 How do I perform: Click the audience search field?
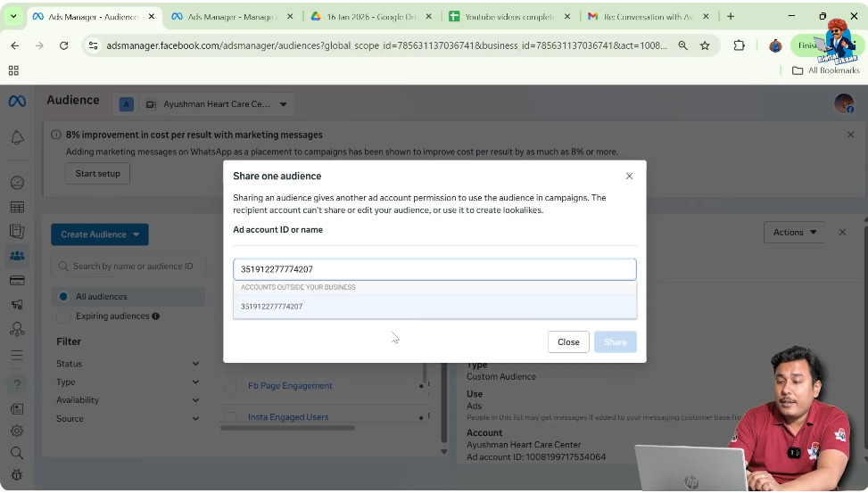128,267
